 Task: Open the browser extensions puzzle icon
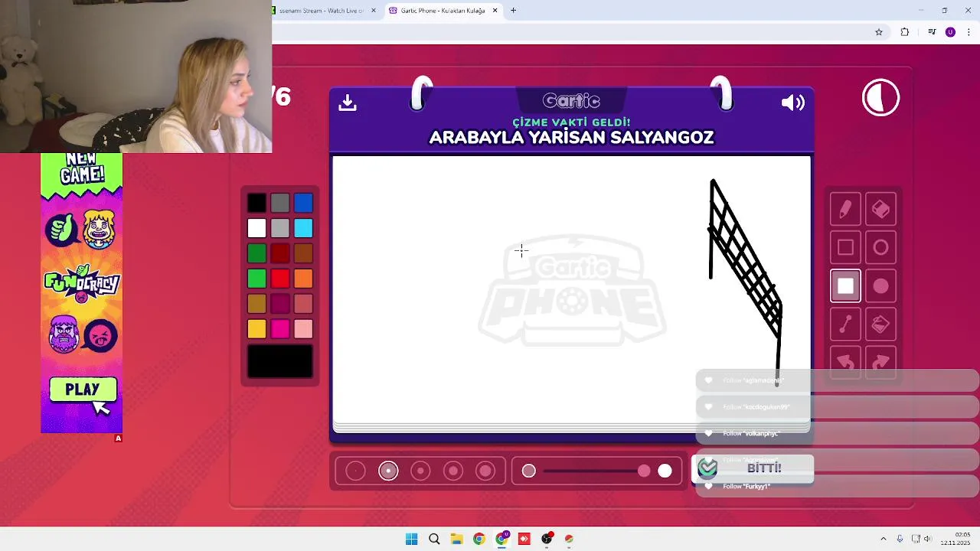coord(905,32)
